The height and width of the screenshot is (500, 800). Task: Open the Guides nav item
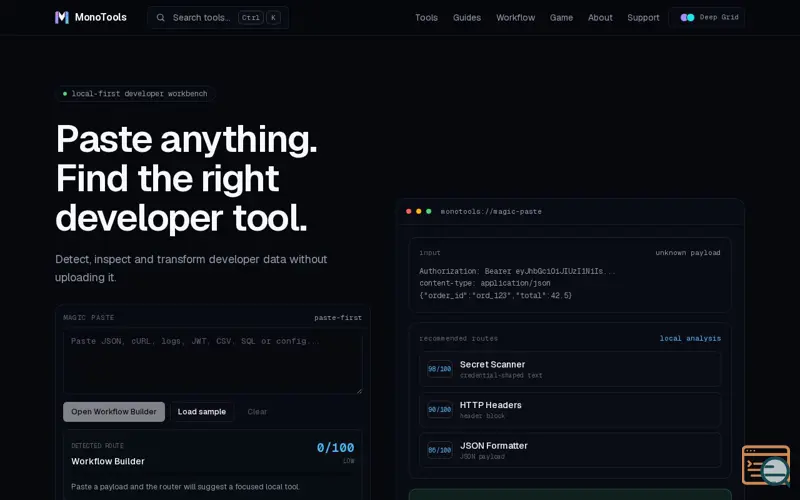tap(467, 17)
